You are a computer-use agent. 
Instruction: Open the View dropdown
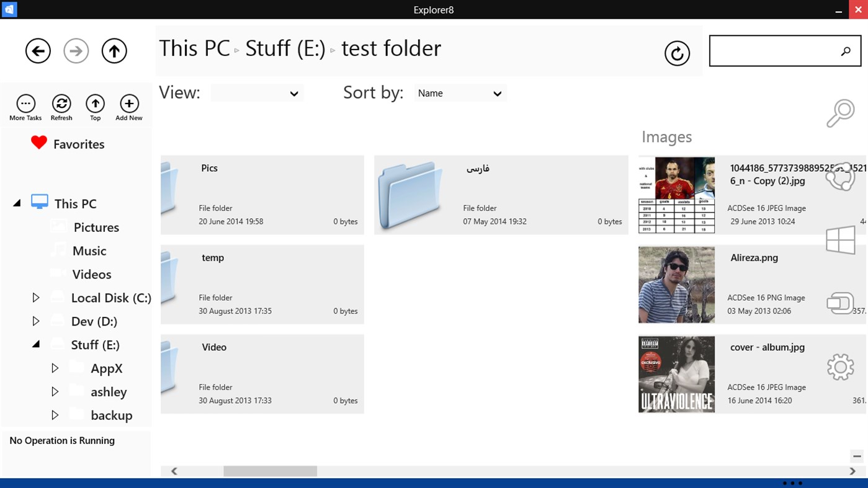point(257,94)
